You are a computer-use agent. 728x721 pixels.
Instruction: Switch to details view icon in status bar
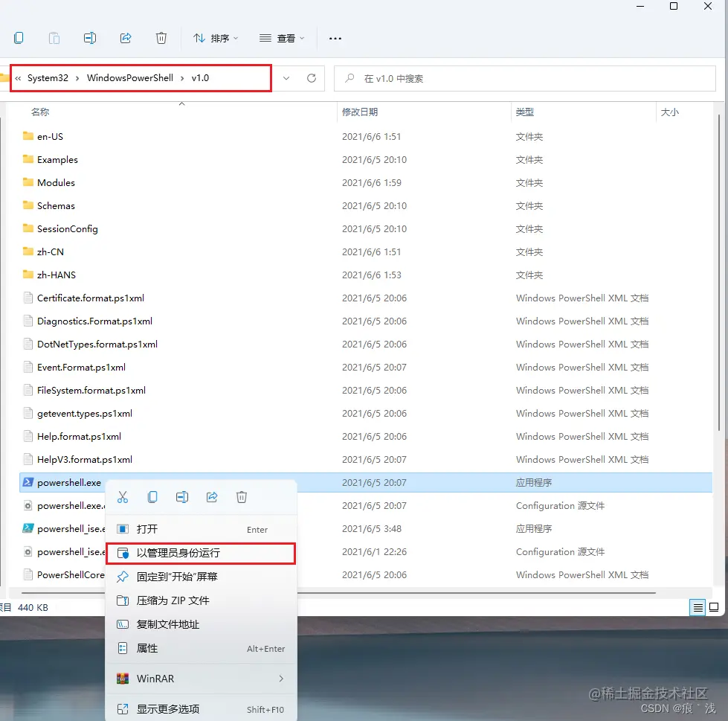coord(698,607)
